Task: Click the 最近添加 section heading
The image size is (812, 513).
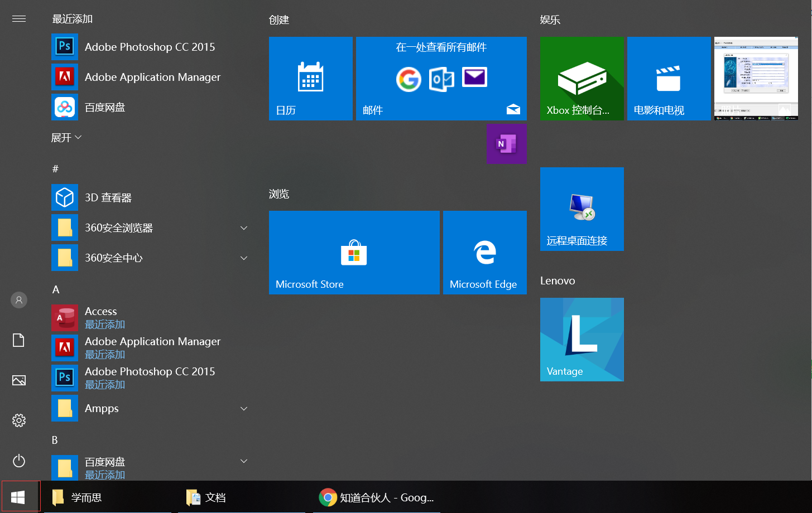Action: pyautogui.click(x=73, y=19)
